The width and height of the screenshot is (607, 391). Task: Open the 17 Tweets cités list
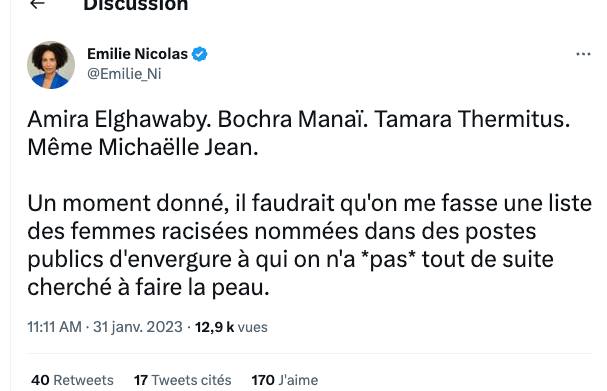[x=182, y=380]
